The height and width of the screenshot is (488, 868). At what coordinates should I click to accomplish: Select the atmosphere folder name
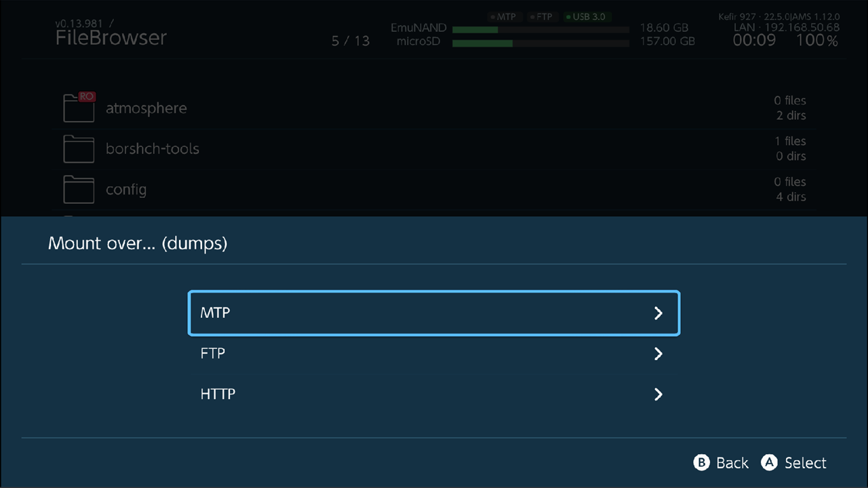coord(146,108)
